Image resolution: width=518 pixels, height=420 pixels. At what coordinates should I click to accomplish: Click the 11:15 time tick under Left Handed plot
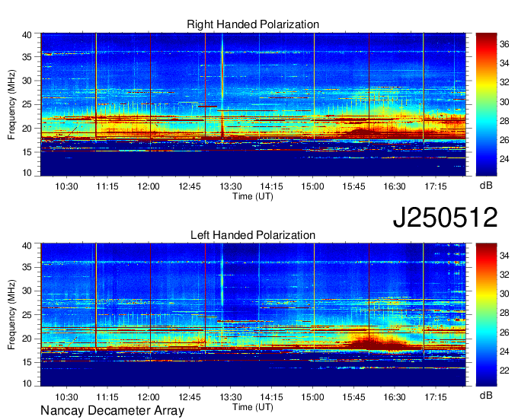coord(107,397)
